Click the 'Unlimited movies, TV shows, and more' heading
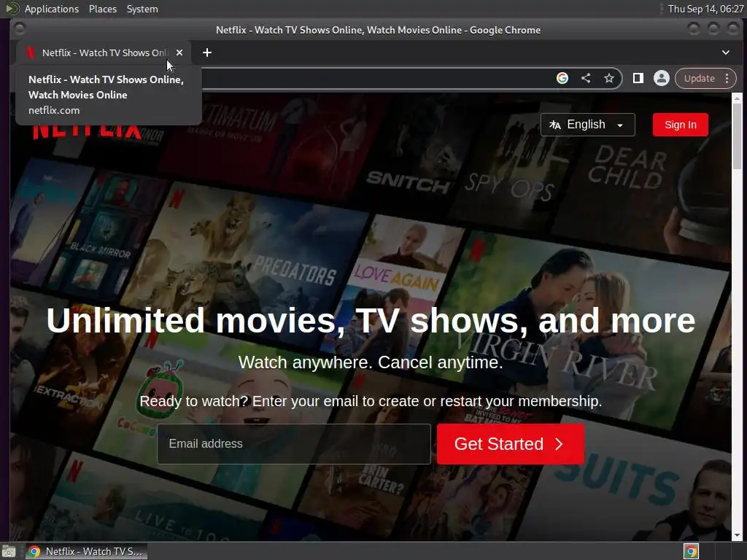This screenshot has height=560, width=747. coord(371,321)
